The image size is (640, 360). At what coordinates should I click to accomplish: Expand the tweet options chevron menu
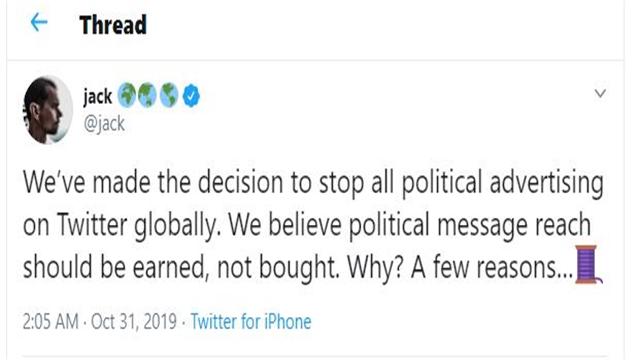(x=600, y=93)
